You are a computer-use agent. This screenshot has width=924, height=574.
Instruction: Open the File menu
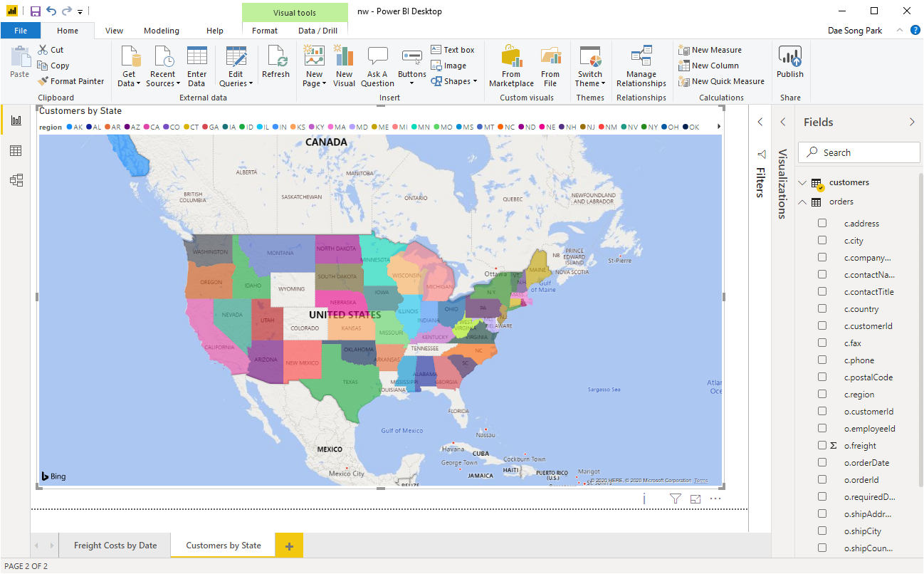tap(21, 31)
